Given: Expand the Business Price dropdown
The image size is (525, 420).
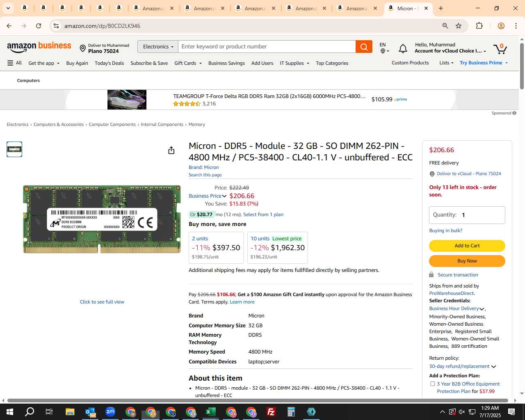Looking at the screenshot, I should (x=208, y=196).
